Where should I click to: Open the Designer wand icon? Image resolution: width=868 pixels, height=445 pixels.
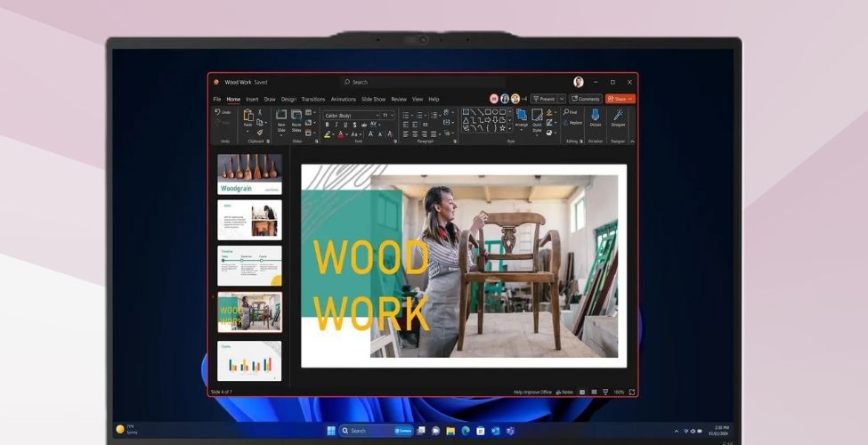coord(618,115)
